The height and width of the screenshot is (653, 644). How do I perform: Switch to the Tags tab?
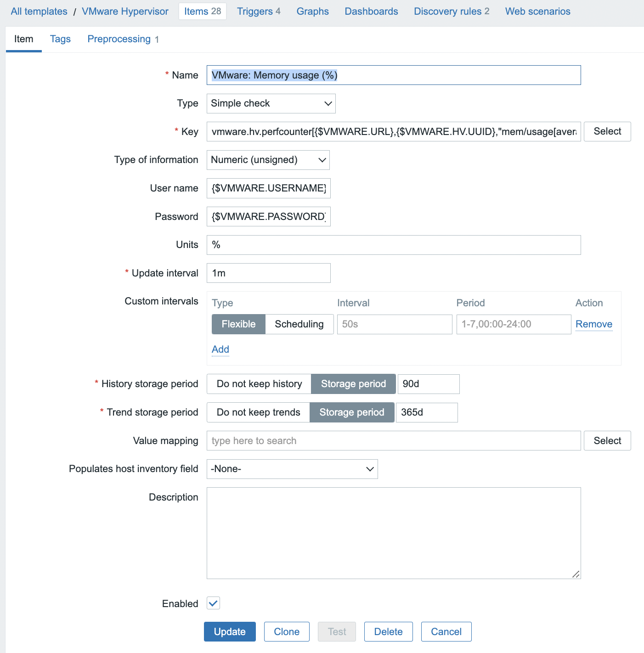60,39
